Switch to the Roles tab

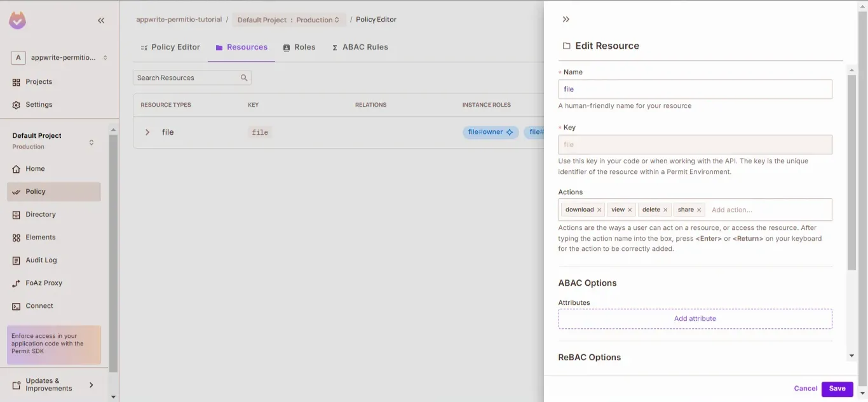[x=299, y=47]
